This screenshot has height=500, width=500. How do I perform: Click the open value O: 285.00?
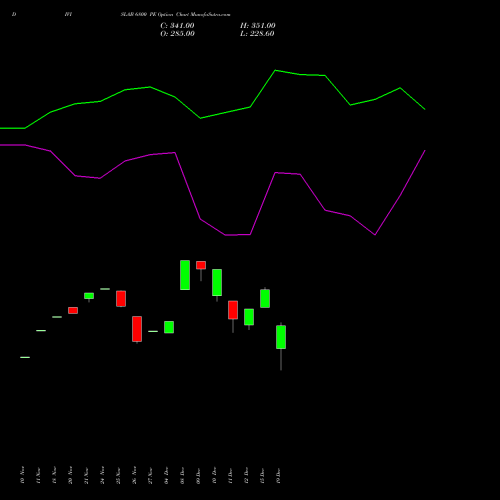[177, 34]
